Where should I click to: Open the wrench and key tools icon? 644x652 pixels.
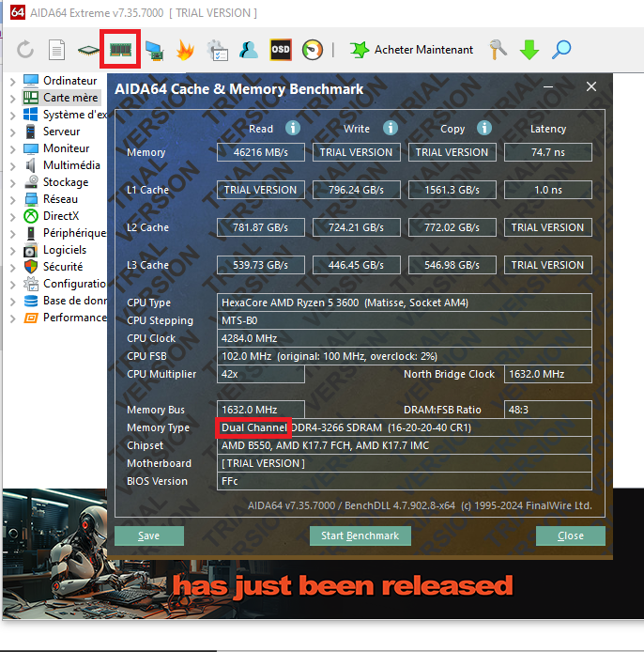click(498, 50)
